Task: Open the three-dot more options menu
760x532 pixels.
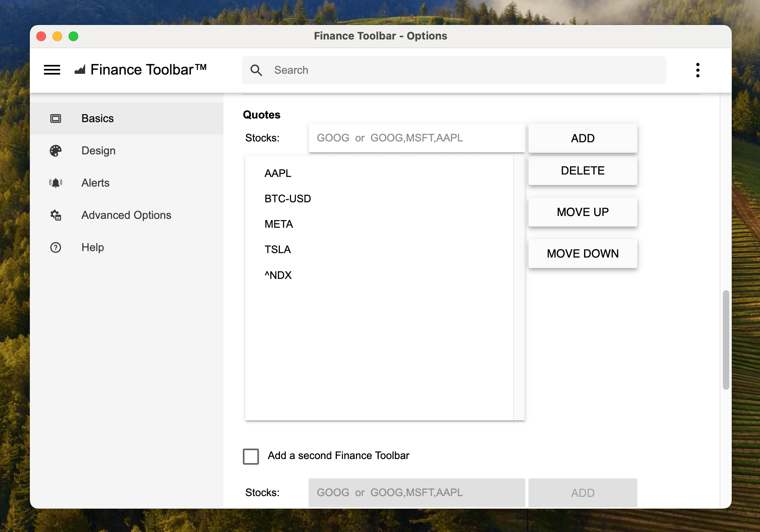Action: click(x=697, y=70)
